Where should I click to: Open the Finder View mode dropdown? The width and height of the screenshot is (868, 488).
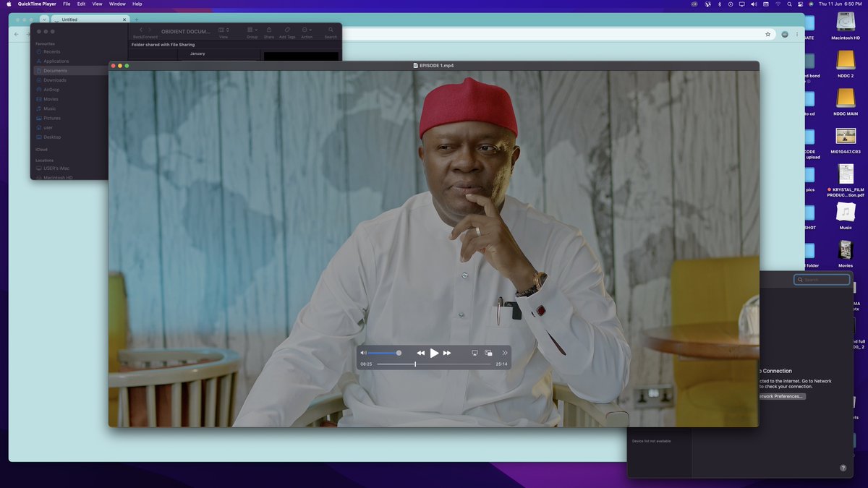click(x=224, y=30)
